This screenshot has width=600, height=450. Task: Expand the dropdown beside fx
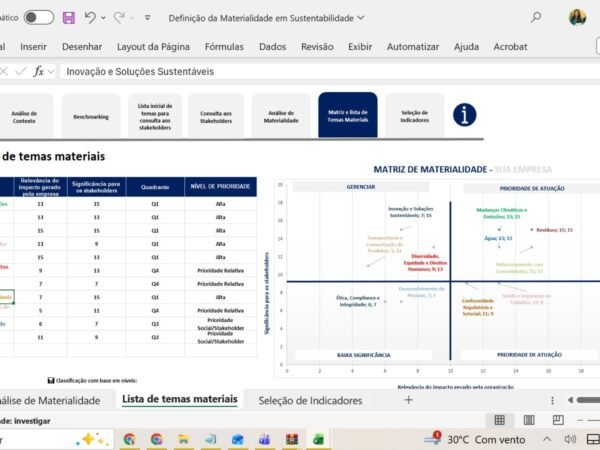(51, 72)
